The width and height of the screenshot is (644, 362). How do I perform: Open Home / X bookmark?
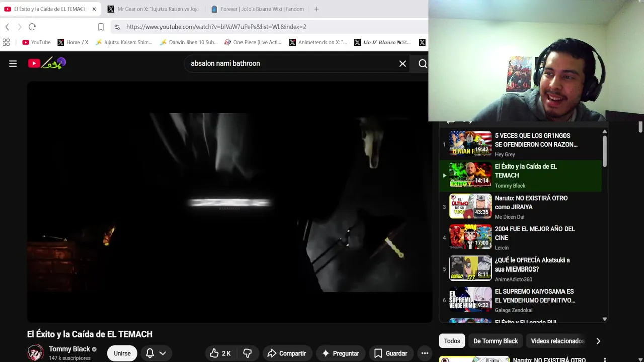pyautogui.click(x=73, y=42)
